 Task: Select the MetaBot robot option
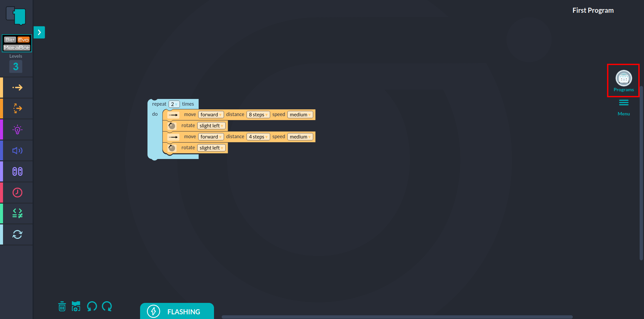click(x=17, y=48)
